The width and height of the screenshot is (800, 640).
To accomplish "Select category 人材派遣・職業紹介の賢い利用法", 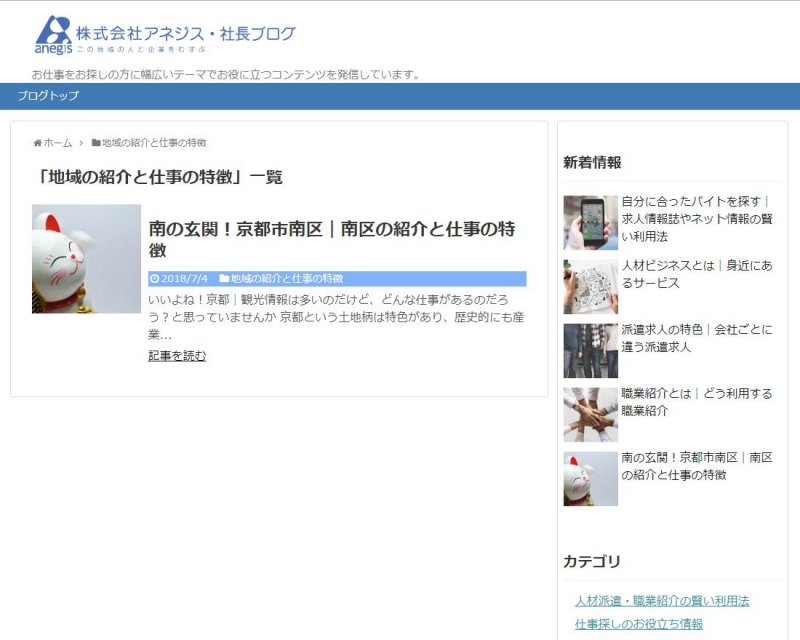I will pyautogui.click(x=661, y=601).
